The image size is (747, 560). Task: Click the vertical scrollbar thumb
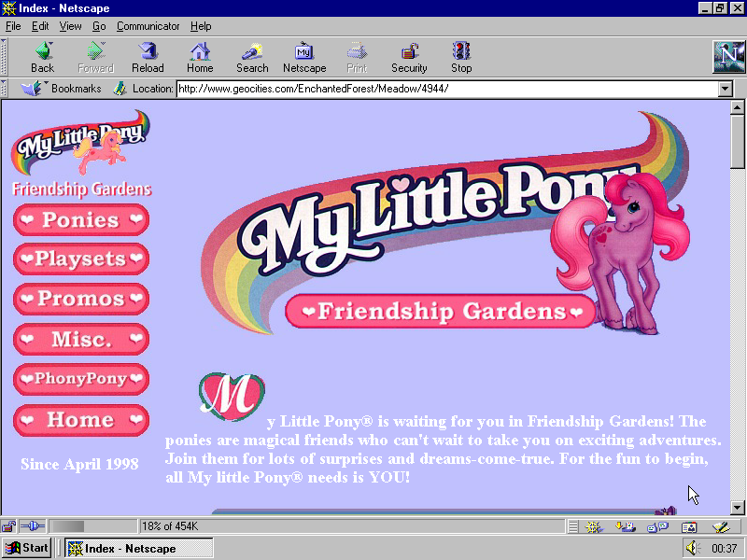tap(737, 142)
